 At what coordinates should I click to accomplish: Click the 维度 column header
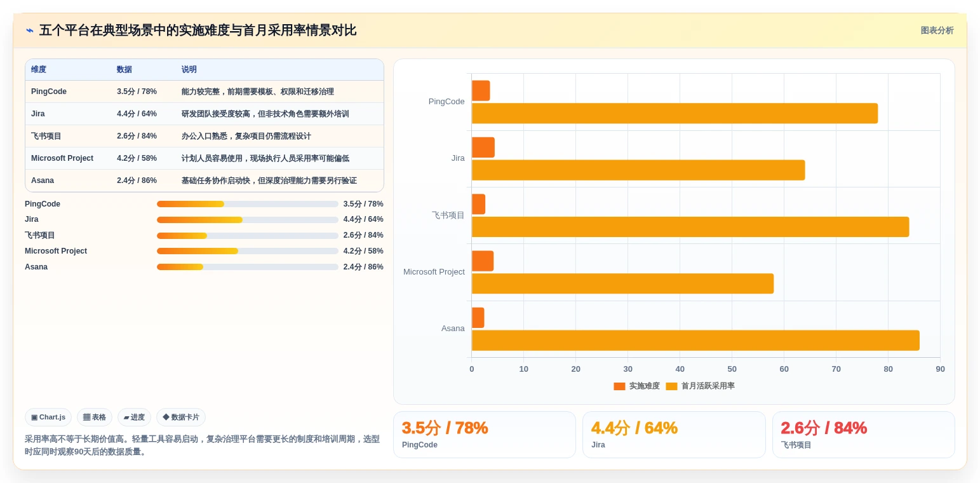pos(39,69)
